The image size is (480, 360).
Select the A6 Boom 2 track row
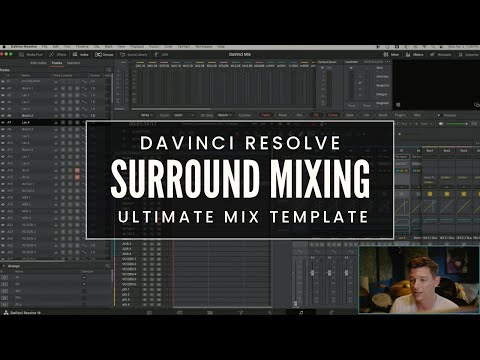55,116
